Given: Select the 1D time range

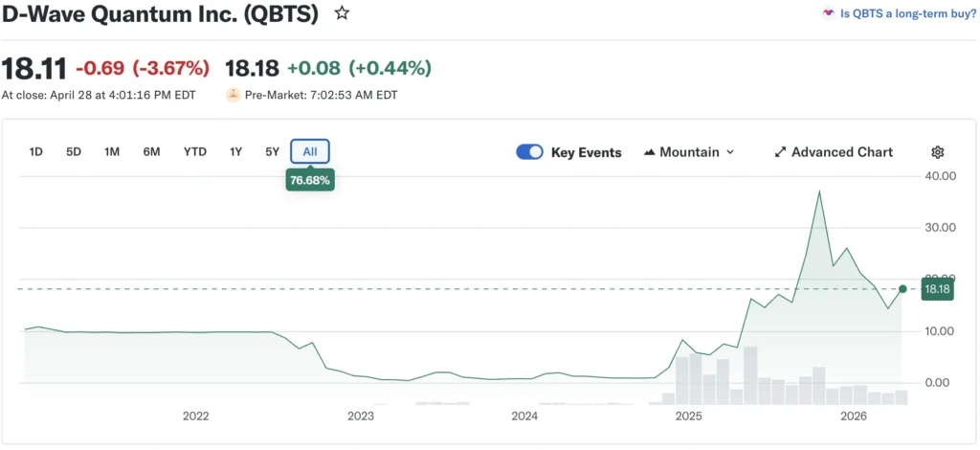Looking at the screenshot, I should pyautogui.click(x=36, y=152).
